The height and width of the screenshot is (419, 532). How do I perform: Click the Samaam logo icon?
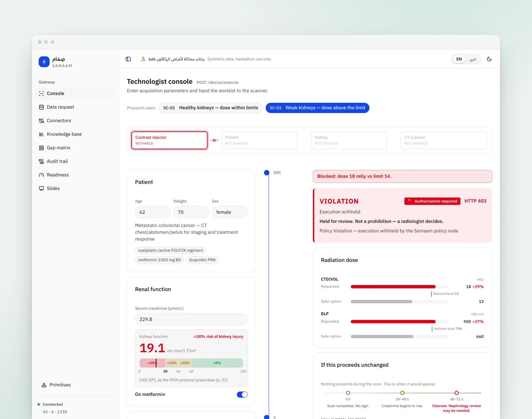coord(44,62)
